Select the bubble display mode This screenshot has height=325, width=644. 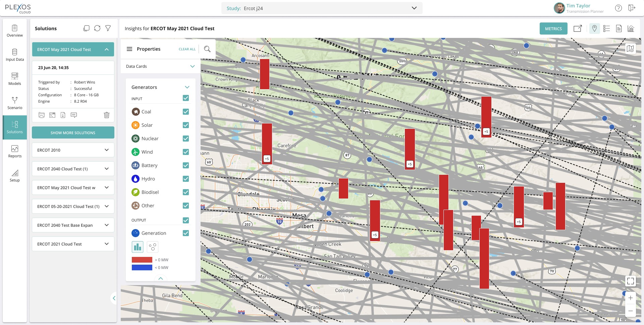[x=153, y=247]
